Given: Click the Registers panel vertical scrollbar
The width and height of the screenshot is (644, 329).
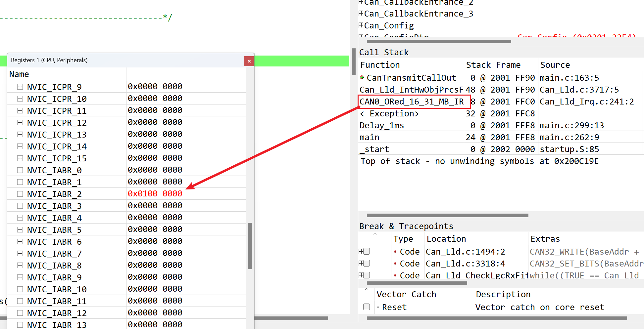Looking at the screenshot, I should (250, 246).
